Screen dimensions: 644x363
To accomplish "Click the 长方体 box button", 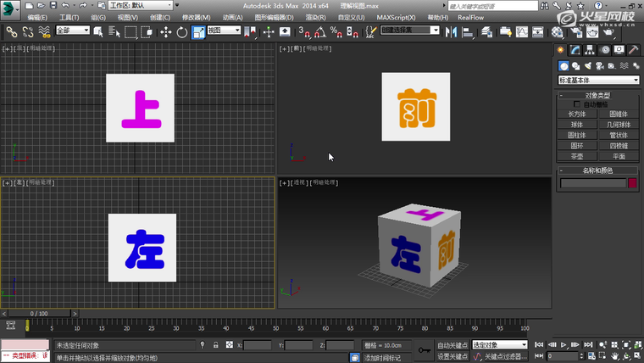I will tap(576, 113).
